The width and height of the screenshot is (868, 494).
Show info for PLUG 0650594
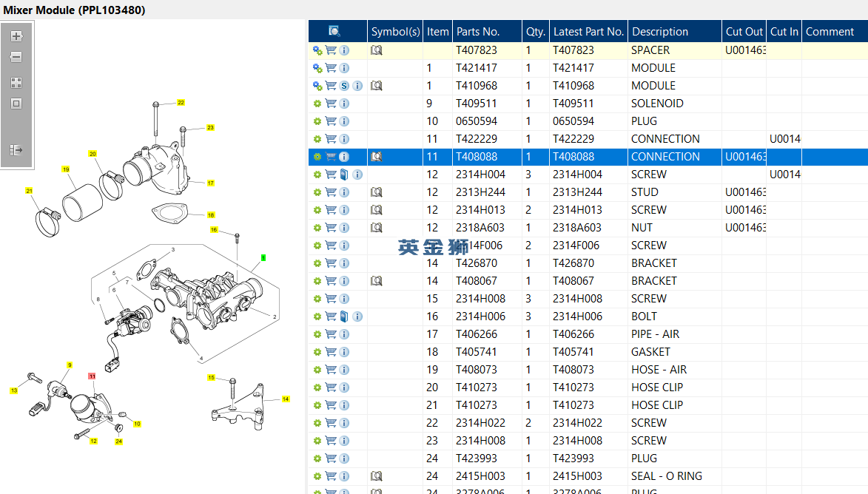coord(344,121)
